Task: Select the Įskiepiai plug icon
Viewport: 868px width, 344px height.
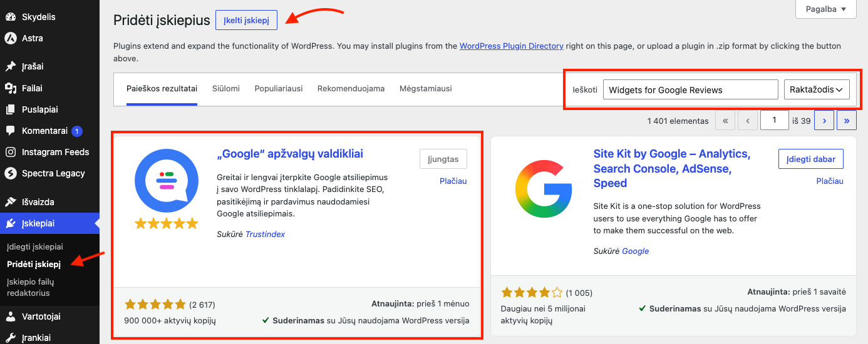Action: point(11,223)
